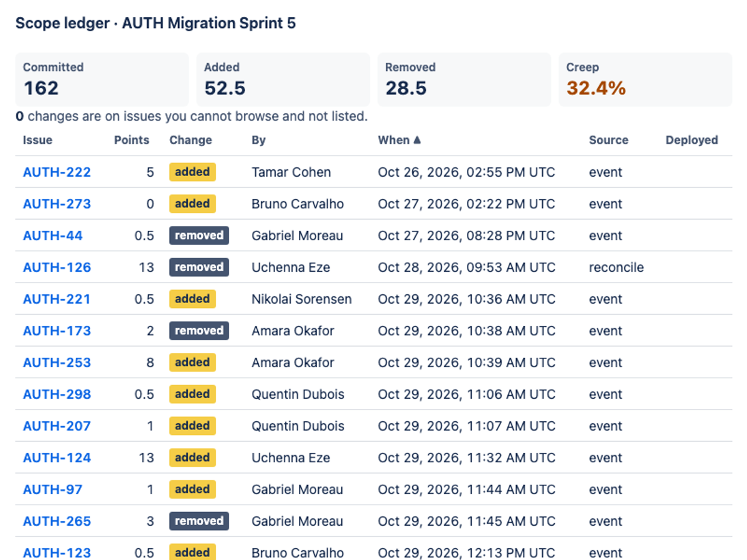Select the Creep 32.4% summary card
The width and height of the screenshot is (747, 560).
click(x=646, y=79)
